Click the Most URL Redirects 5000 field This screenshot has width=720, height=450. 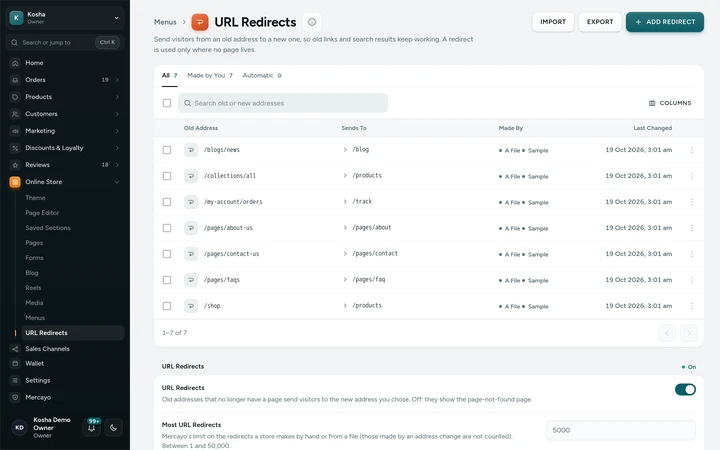tap(621, 430)
